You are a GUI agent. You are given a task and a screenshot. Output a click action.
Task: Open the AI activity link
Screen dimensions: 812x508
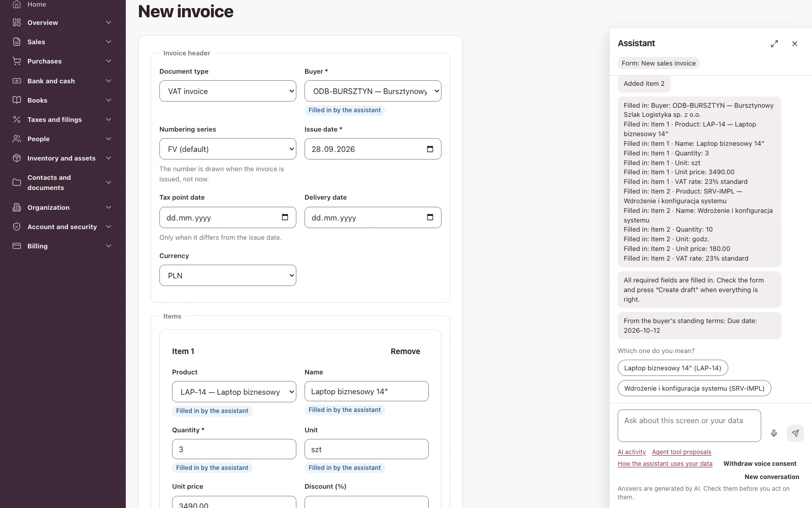point(632,452)
